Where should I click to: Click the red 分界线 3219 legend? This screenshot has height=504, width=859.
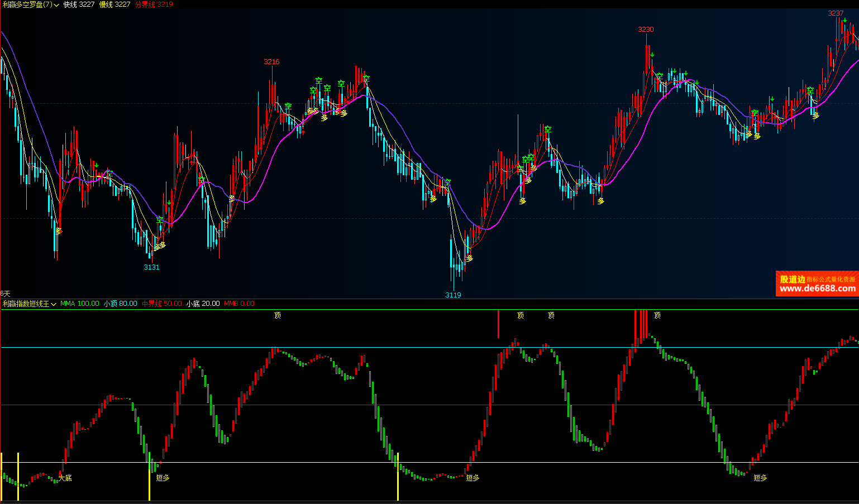click(154, 4)
